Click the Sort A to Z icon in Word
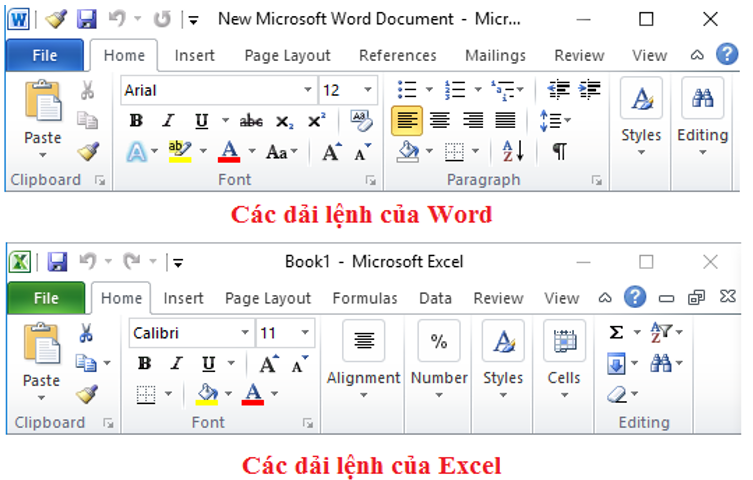The height and width of the screenshot is (480, 753). coord(512,151)
